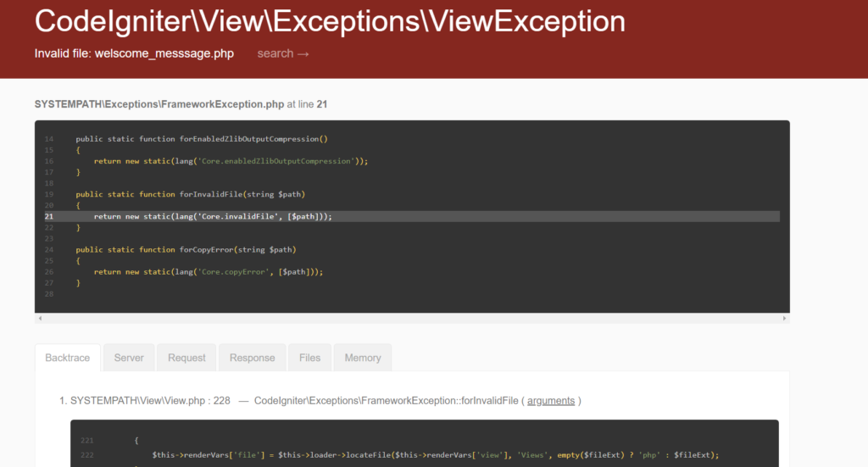868x467 pixels.
Task: Select the Request tab
Action: click(186, 358)
